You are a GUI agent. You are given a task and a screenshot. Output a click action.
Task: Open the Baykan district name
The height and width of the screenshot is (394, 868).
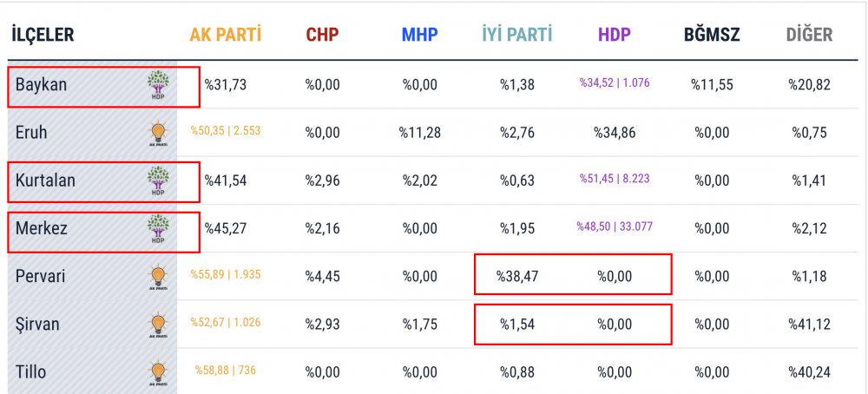click(x=42, y=85)
